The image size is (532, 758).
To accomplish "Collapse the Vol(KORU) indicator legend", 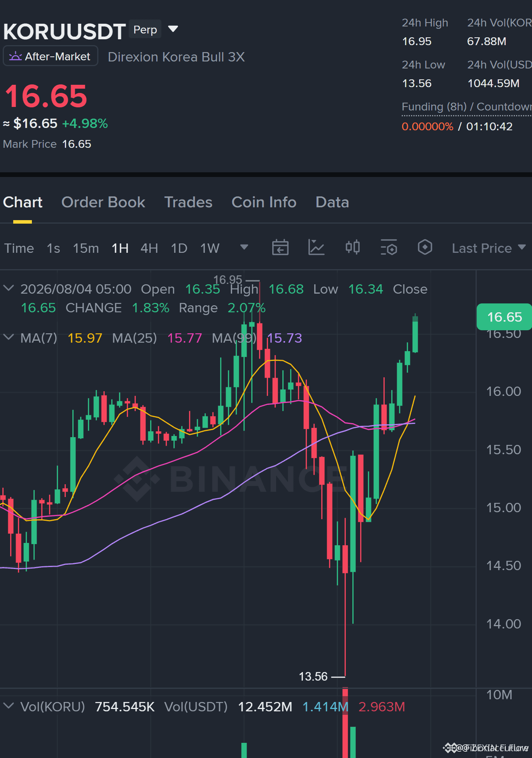I will [9, 706].
